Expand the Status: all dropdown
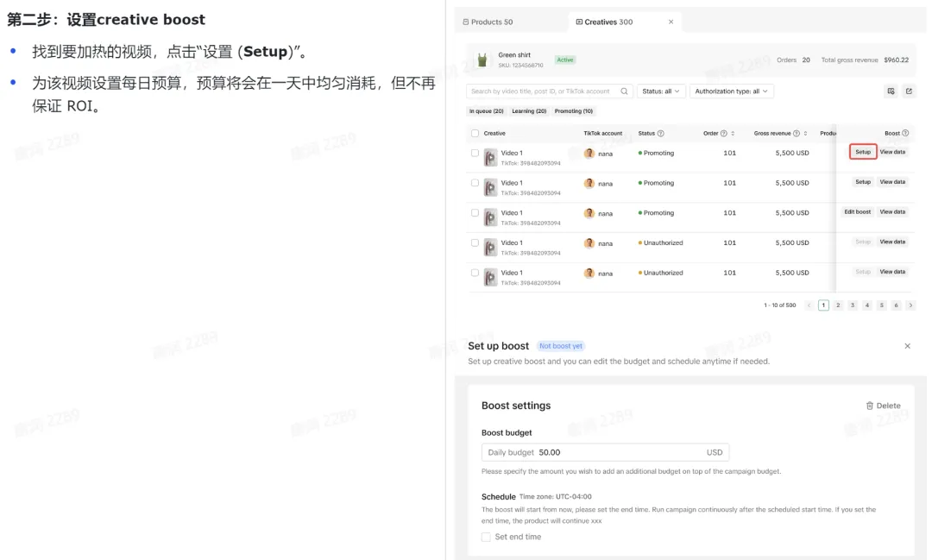This screenshot has height=560, width=932. (x=661, y=91)
